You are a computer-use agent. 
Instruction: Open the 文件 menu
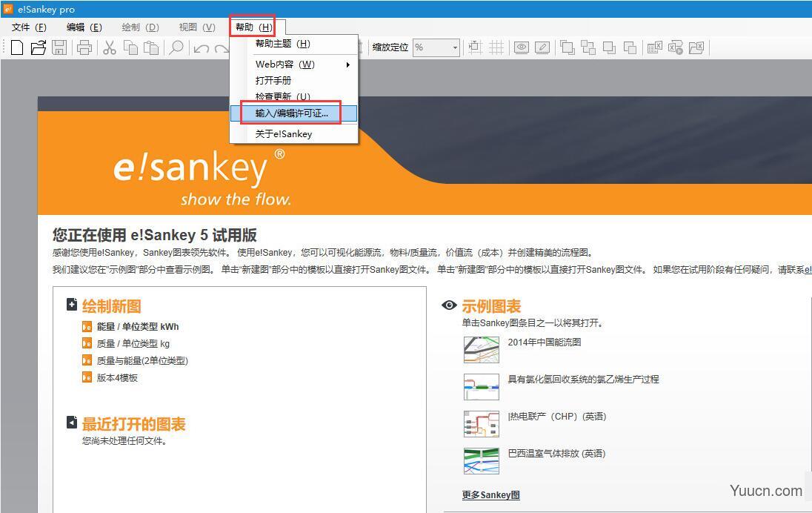[x=27, y=26]
